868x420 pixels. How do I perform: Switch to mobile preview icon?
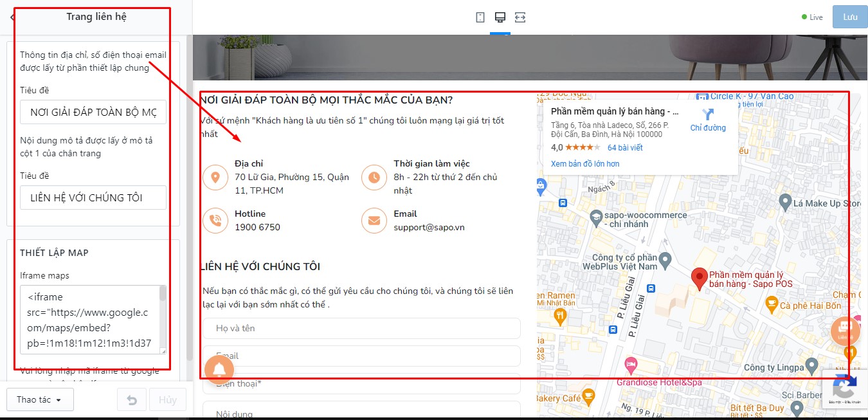tap(480, 17)
